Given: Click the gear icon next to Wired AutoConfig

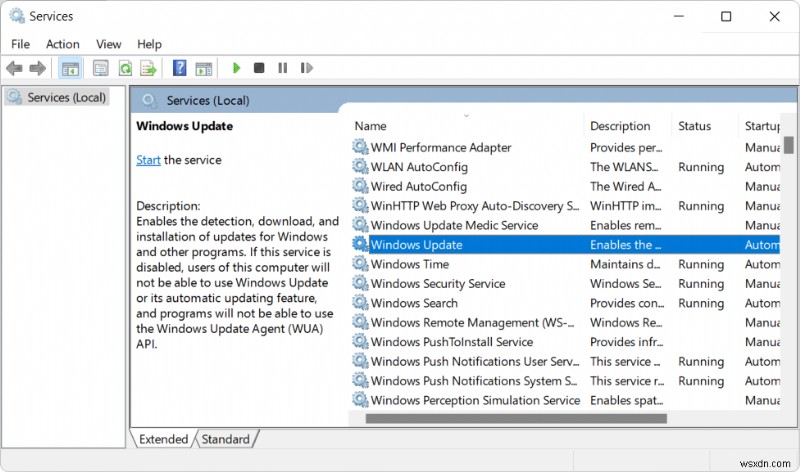Looking at the screenshot, I should tap(360, 186).
